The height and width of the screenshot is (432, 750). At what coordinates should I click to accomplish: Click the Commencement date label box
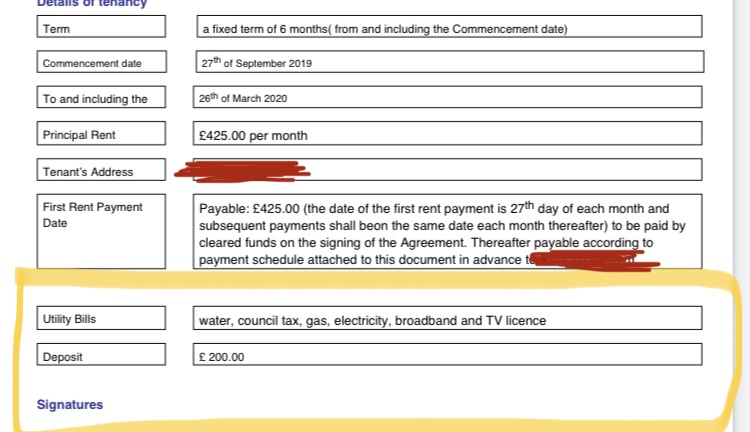(x=101, y=62)
